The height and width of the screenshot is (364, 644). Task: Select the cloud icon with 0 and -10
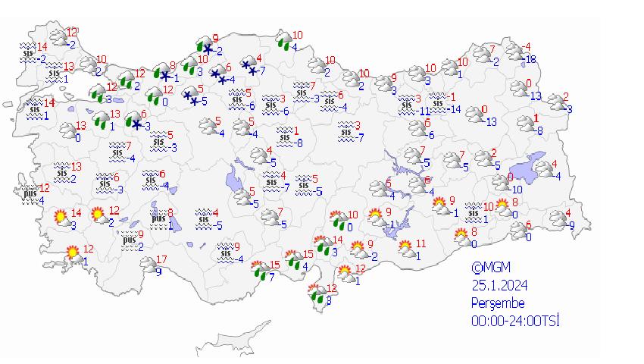click(x=500, y=183)
